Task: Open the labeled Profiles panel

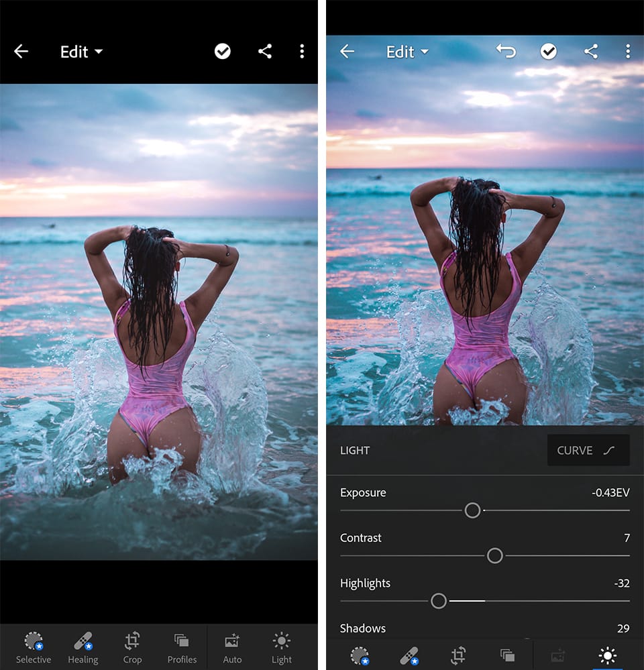Action: pos(182,647)
